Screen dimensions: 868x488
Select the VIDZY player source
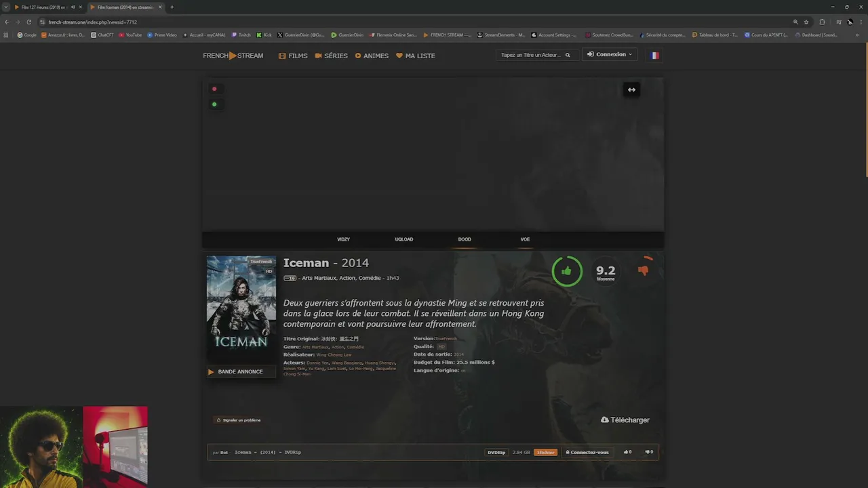tap(344, 239)
